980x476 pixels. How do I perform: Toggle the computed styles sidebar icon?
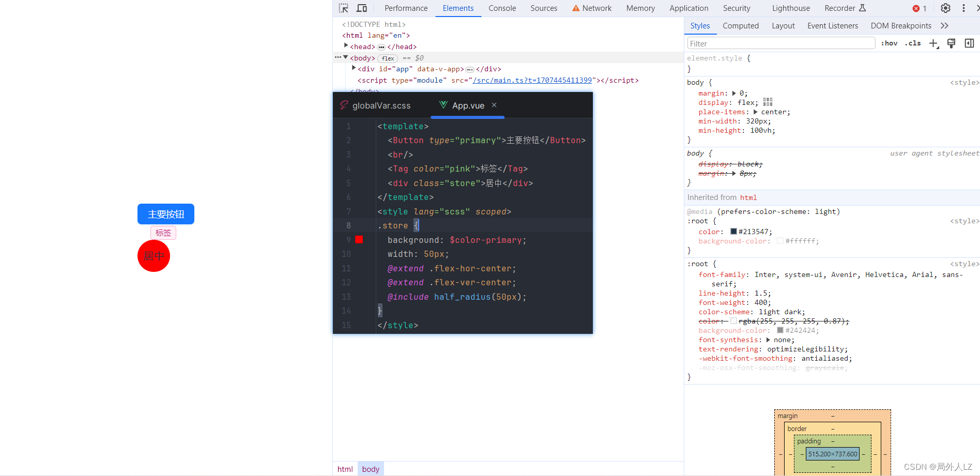969,43
